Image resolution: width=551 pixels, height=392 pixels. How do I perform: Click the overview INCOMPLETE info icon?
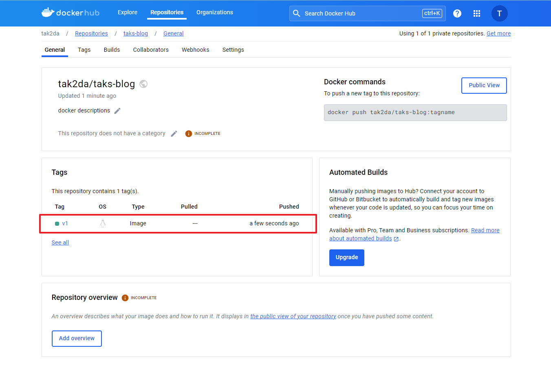pyautogui.click(x=125, y=298)
